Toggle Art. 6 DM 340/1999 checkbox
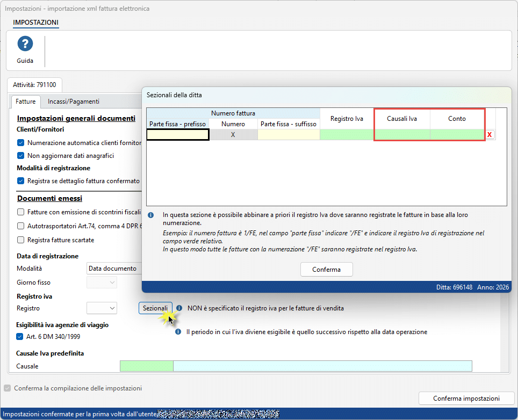This screenshot has height=420, width=518. point(19,337)
